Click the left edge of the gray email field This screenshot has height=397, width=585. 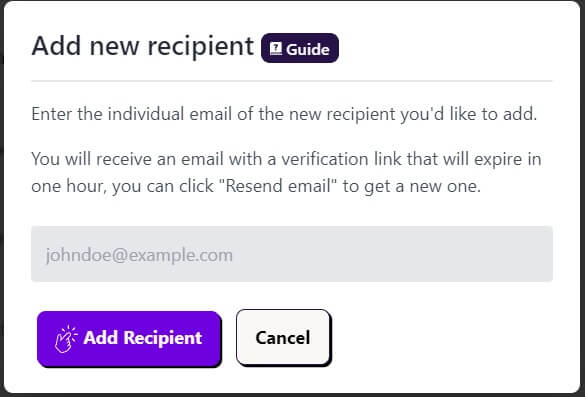point(37,254)
